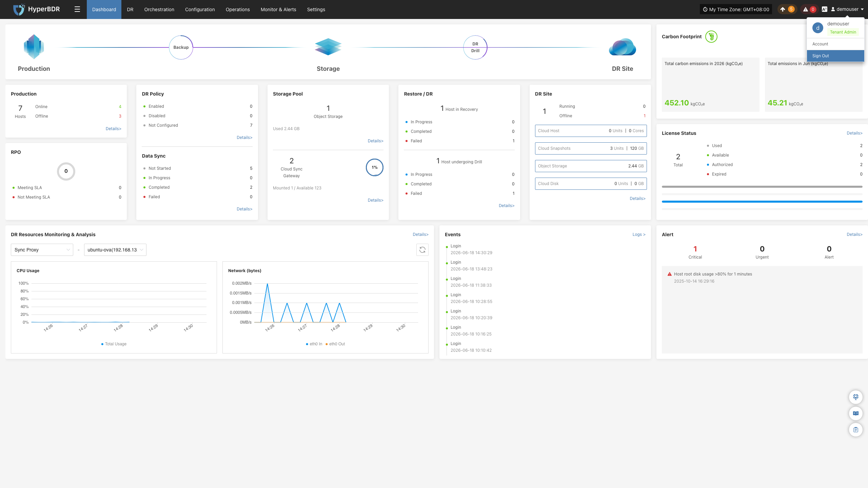Open the chatbot assistant floating icon
The height and width of the screenshot is (488, 868).
pos(856,397)
